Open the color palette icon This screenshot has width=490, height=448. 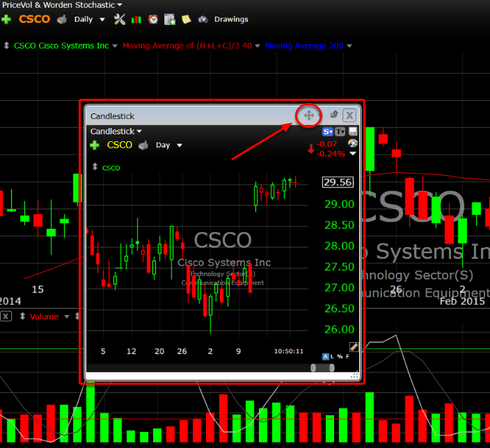click(x=353, y=143)
